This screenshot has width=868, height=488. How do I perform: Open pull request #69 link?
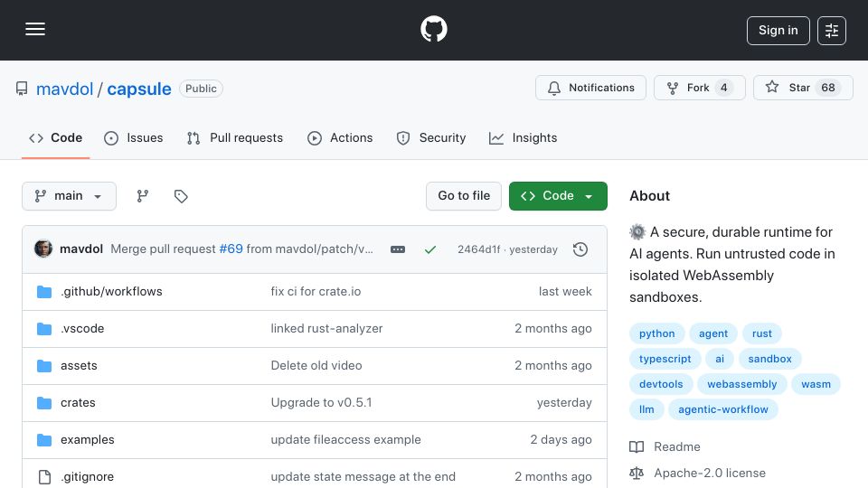(231, 249)
